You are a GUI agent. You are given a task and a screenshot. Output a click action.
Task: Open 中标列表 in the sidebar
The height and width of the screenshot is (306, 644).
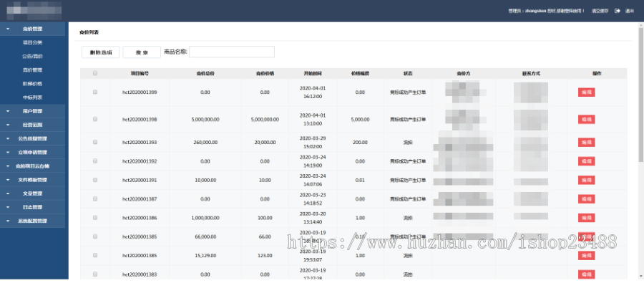tap(32, 97)
